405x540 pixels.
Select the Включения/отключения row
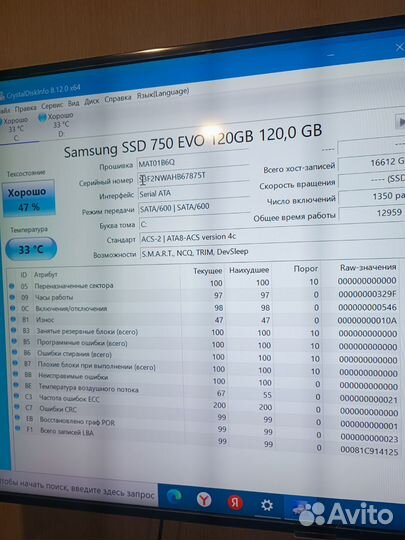[204, 308]
